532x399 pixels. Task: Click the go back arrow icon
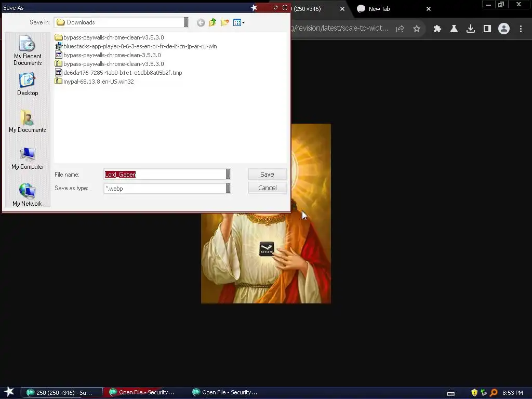click(x=201, y=23)
